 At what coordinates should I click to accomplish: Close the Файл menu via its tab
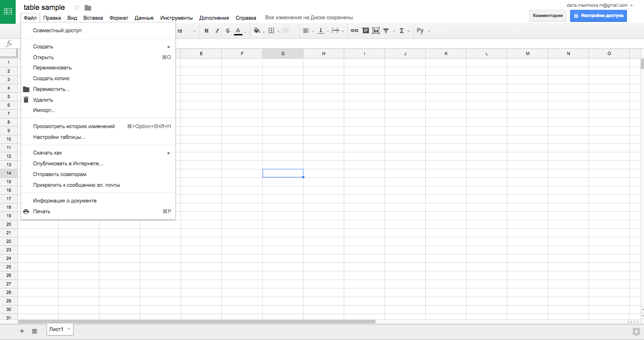pyautogui.click(x=30, y=18)
